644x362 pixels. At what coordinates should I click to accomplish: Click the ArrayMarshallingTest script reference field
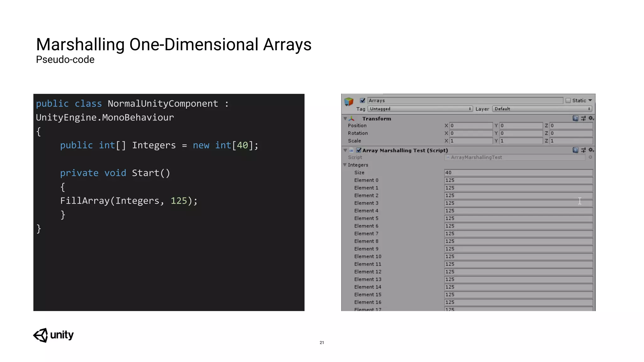click(x=515, y=157)
